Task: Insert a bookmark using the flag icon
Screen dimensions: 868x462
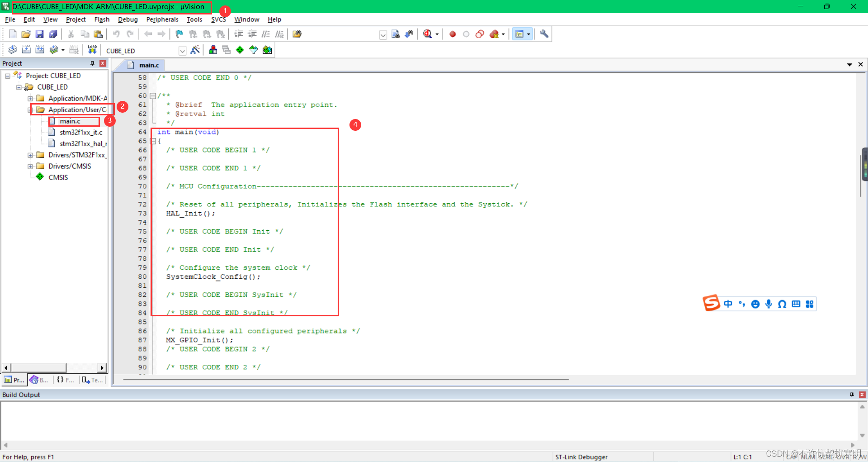Action: click(179, 34)
